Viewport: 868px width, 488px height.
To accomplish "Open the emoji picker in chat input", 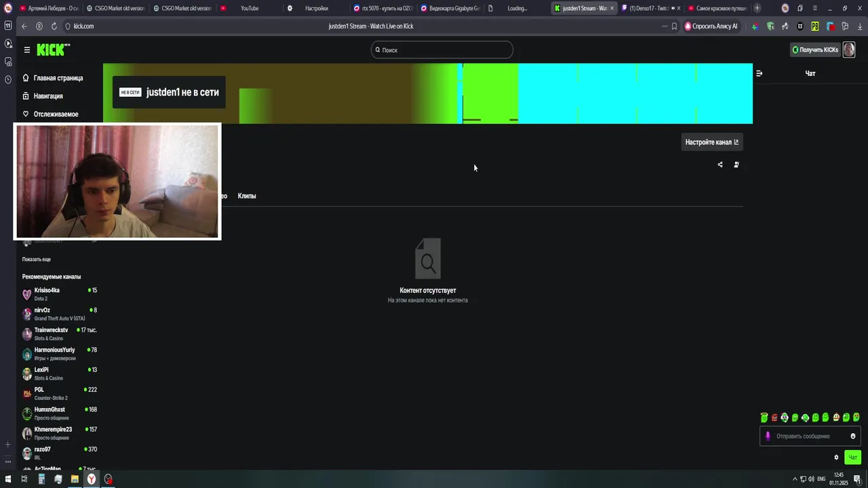I will pyautogui.click(x=853, y=436).
